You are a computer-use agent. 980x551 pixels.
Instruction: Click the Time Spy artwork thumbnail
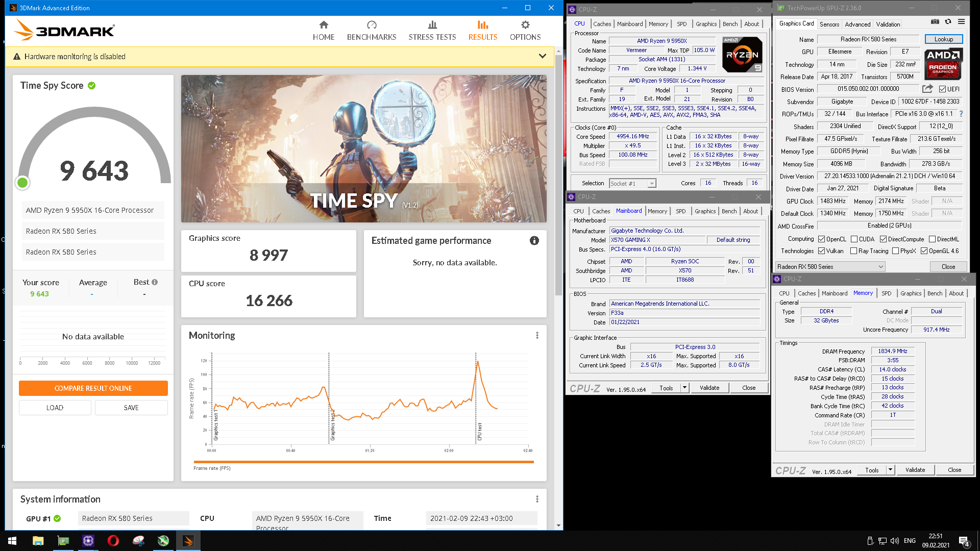(364, 149)
